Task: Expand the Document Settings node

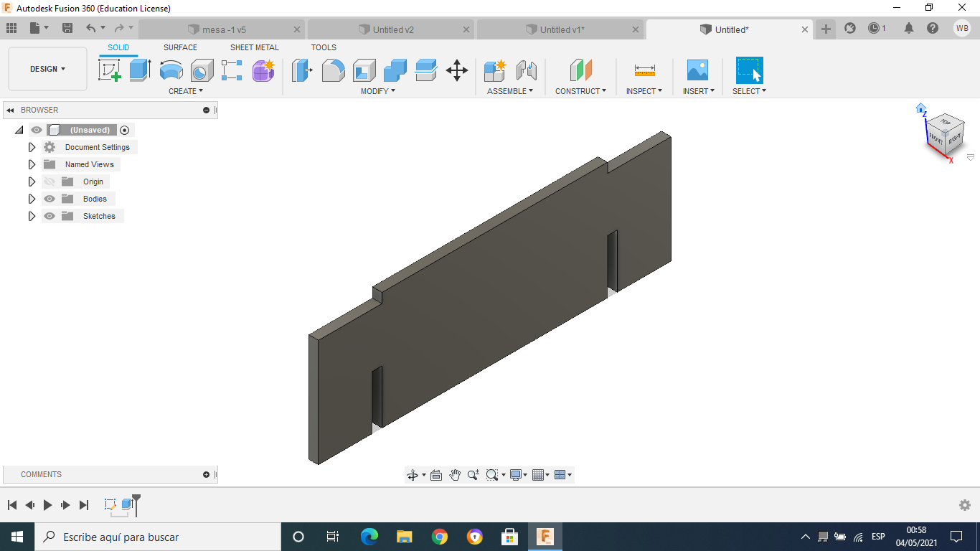Action: tap(32, 147)
